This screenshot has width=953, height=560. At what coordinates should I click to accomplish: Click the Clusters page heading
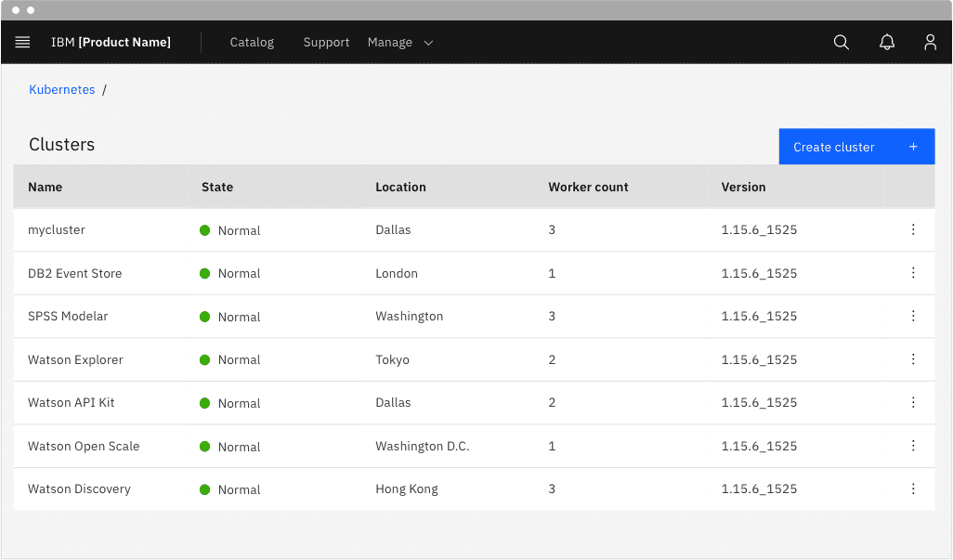(62, 145)
